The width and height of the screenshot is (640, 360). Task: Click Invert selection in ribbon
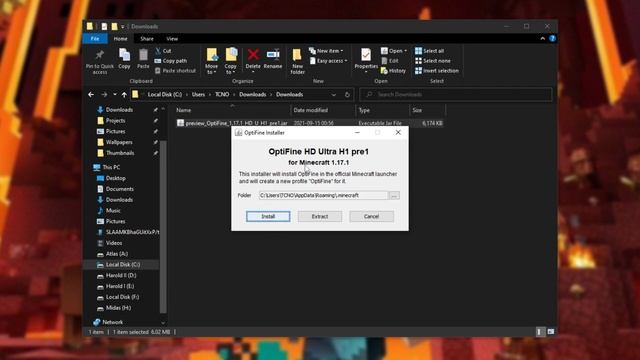pos(436,71)
